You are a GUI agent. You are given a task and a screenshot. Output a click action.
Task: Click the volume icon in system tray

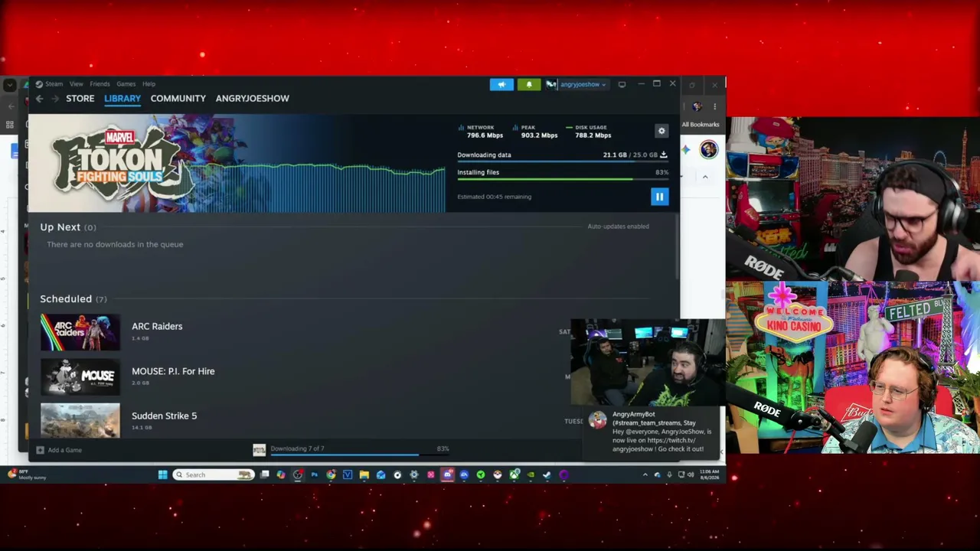pos(690,474)
